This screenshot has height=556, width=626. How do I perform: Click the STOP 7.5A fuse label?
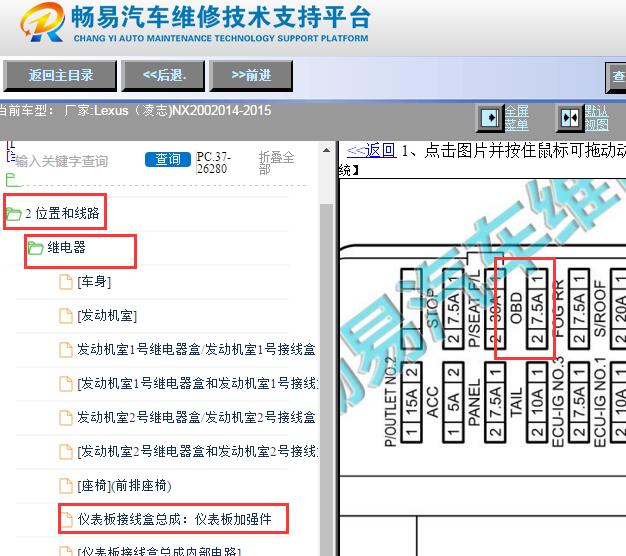click(433, 308)
